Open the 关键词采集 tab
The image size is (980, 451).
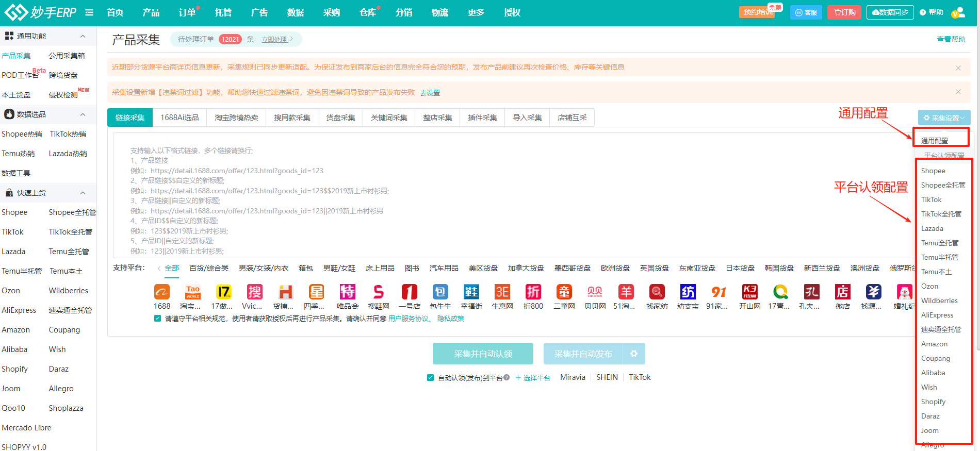tap(389, 118)
